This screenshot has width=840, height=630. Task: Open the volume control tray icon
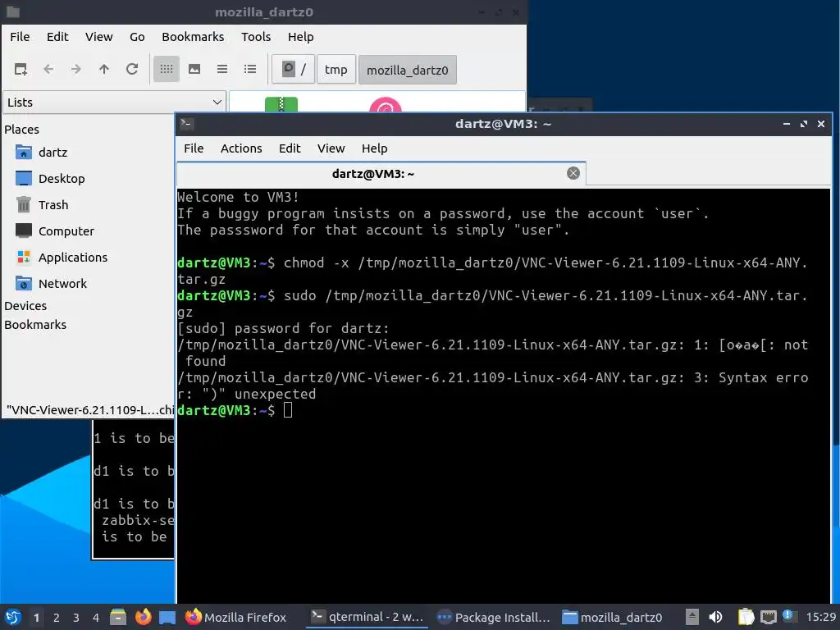[x=715, y=617]
